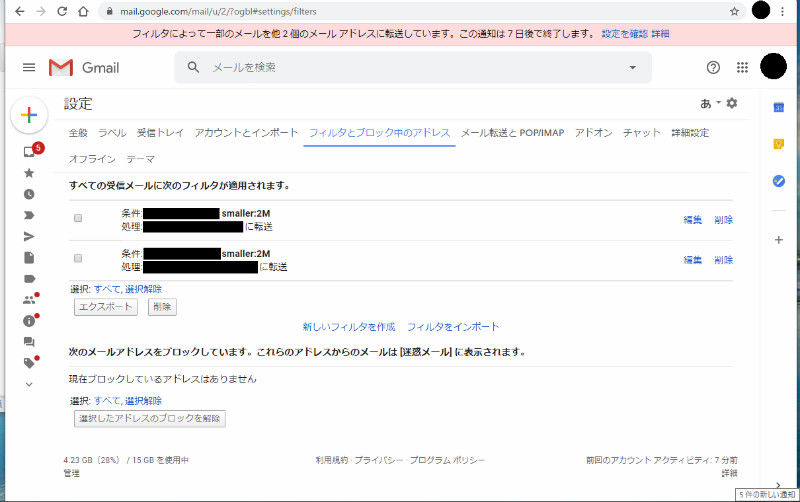This screenshot has width=800, height=502.
Task: Click the browser address bar URL
Action: tap(218, 11)
